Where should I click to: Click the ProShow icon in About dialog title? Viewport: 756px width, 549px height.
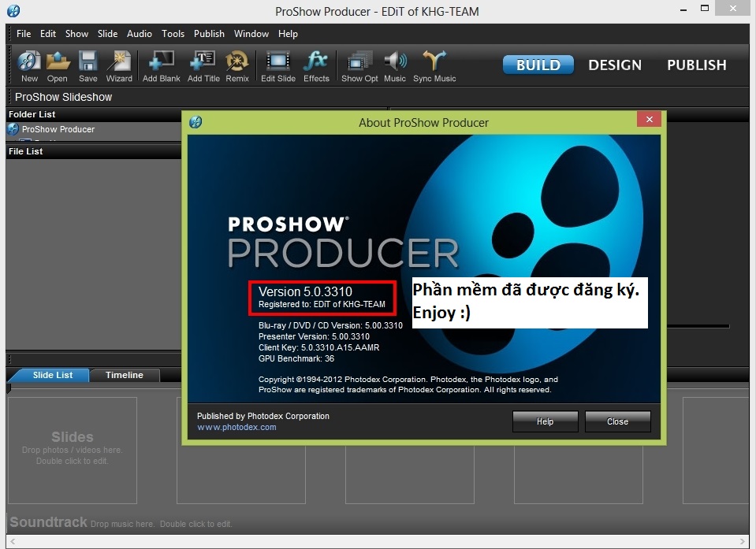click(196, 122)
